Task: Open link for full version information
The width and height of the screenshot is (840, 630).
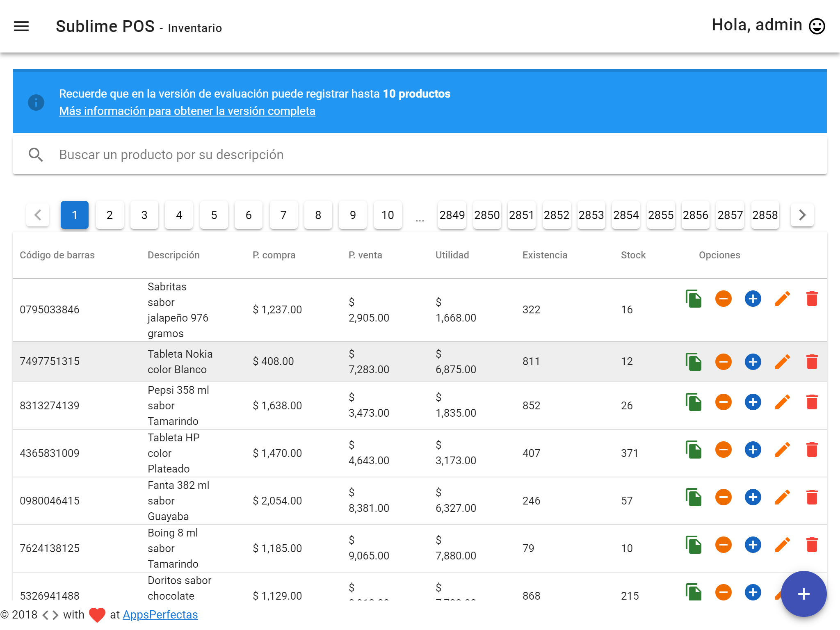Action: point(187,111)
